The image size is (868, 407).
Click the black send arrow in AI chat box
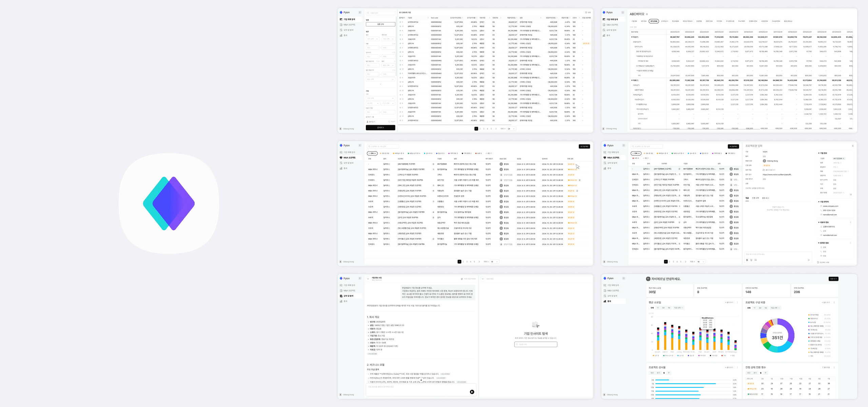tap(472, 392)
